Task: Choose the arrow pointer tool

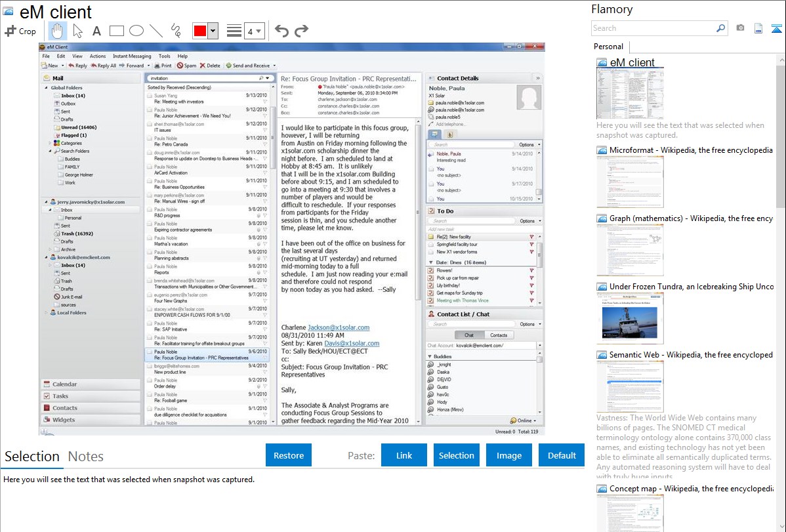Action: click(77, 31)
